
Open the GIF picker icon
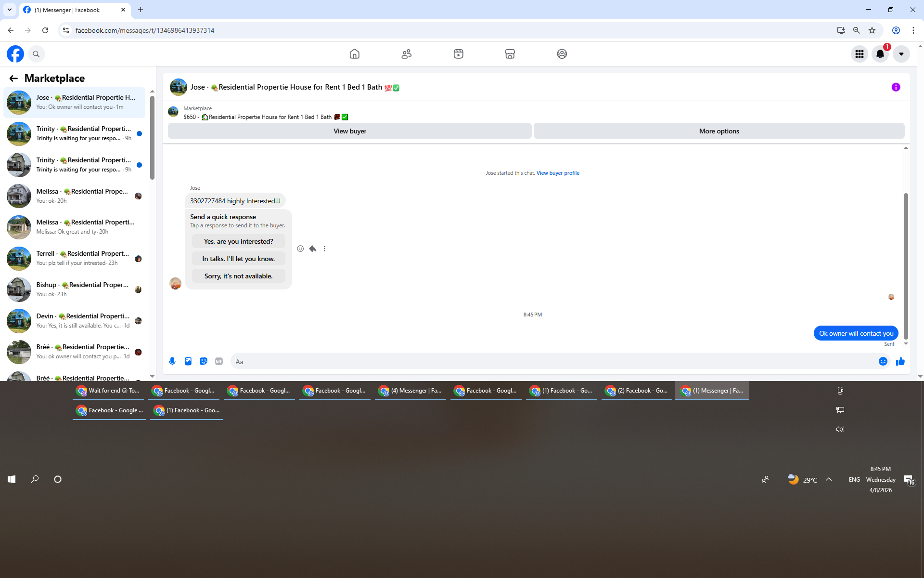click(x=219, y=361)
